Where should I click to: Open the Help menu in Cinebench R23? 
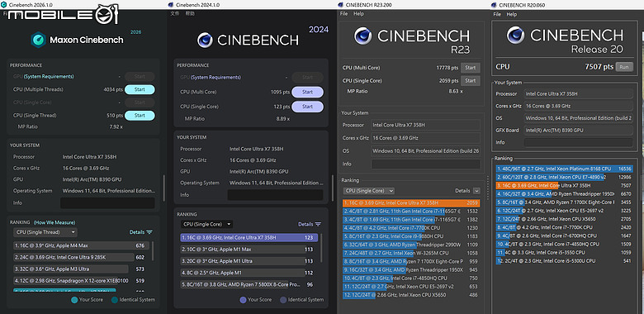pos(358,14)
